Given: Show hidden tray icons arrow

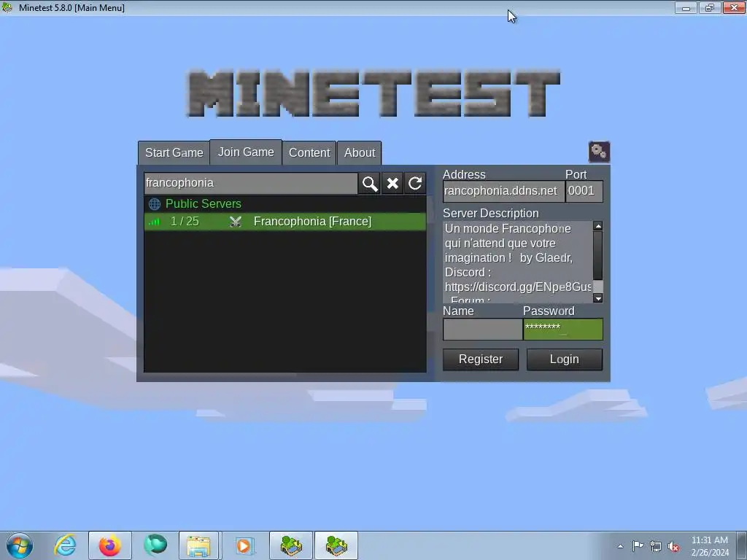Looking at the screenshot, I should pos(620,546).
